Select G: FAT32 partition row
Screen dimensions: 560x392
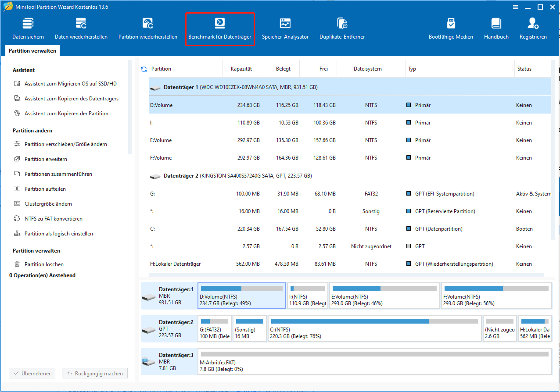pos(350,194)
